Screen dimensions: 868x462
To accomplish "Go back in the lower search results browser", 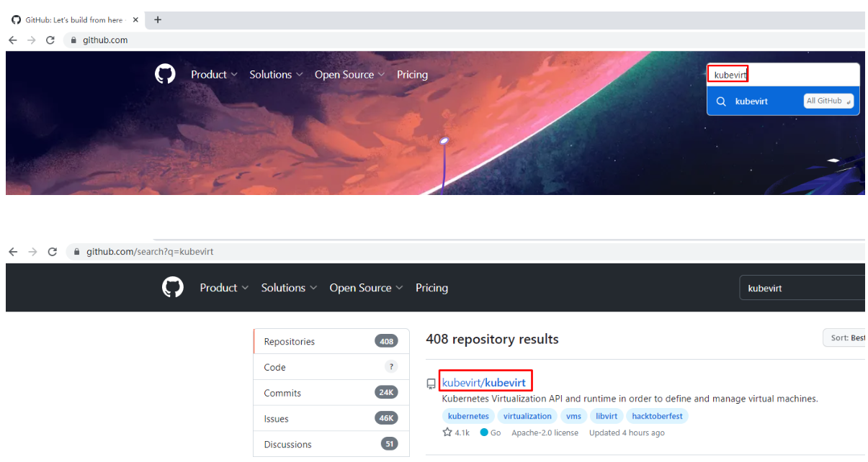I will pyautogui.click(x=13, y=252).
